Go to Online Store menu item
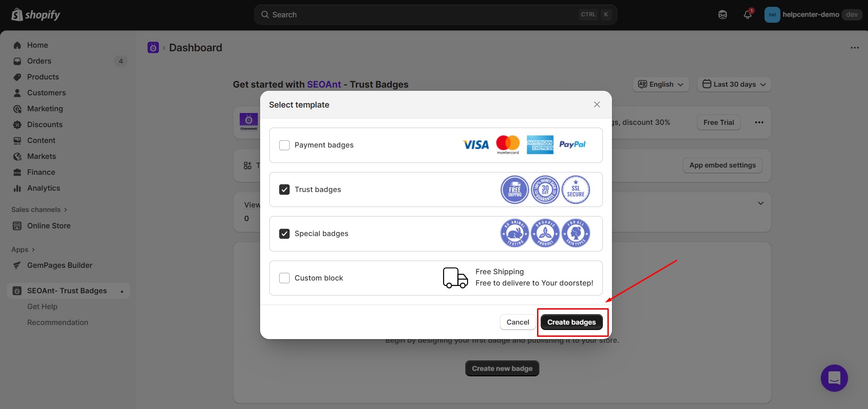Viewport: 868px width, 409px height. click(49, 226)
